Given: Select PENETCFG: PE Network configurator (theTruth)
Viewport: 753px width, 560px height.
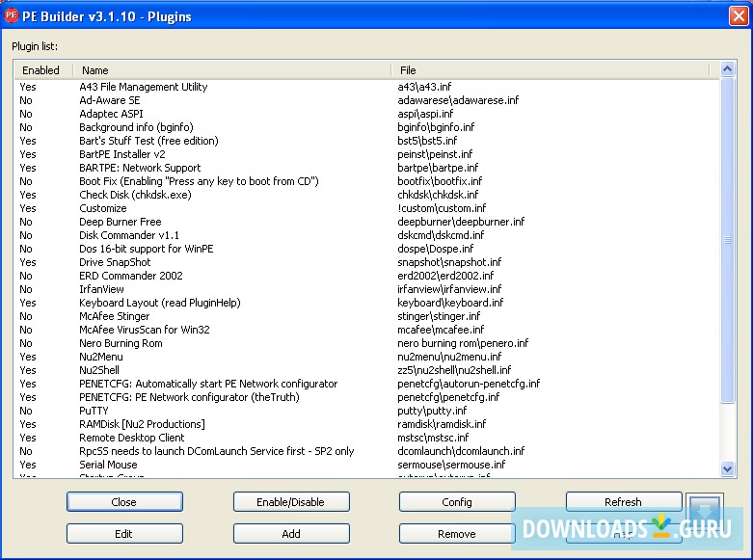Looking at the screenshot, I should [x=189, y=397].
